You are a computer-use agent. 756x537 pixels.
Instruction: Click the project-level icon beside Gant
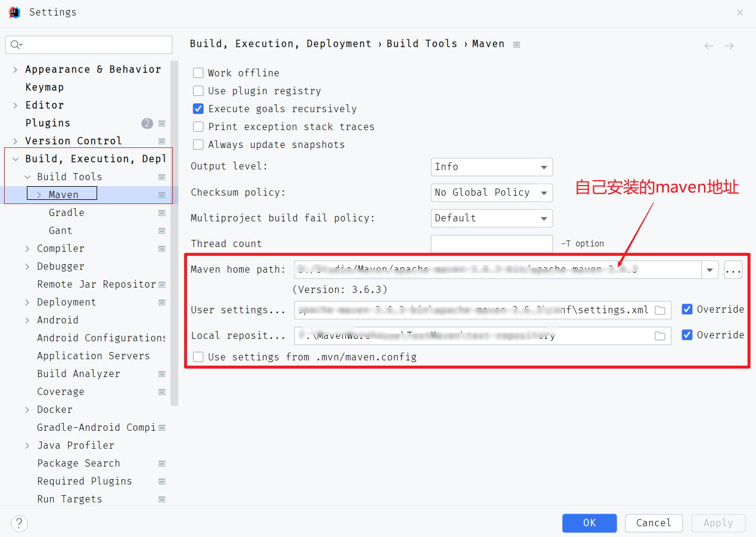[162, 231]
